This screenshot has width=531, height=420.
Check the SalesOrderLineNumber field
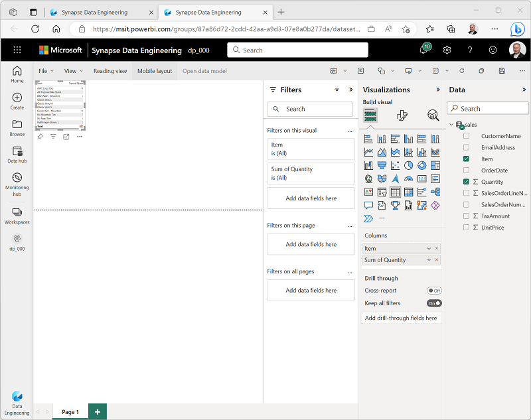tap(467, 193)
